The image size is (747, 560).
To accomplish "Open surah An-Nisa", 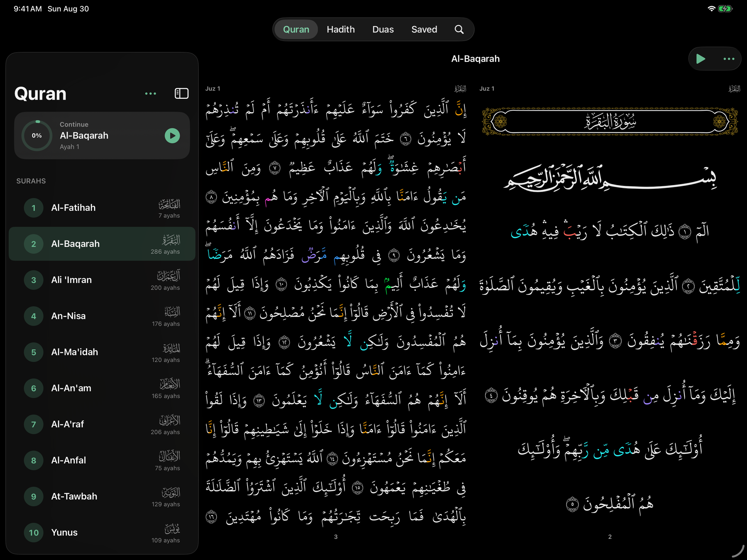I will pyautogui.click(x=102, y=316).
